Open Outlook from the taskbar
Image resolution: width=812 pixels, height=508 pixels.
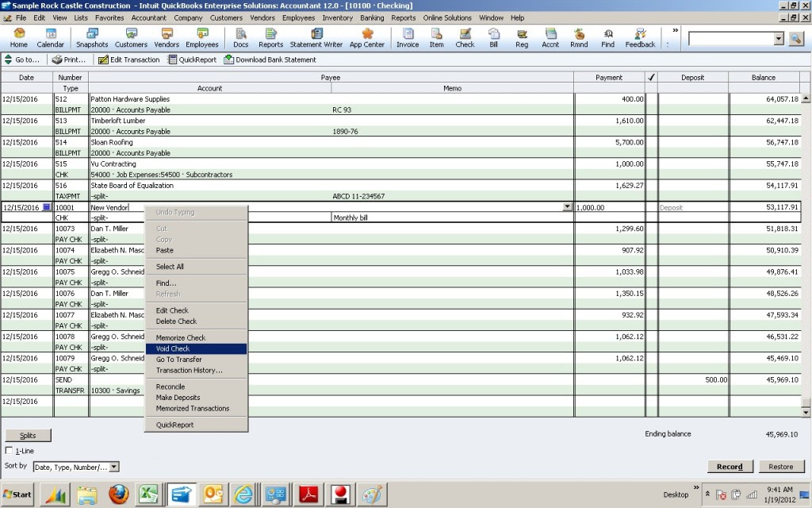213,495
